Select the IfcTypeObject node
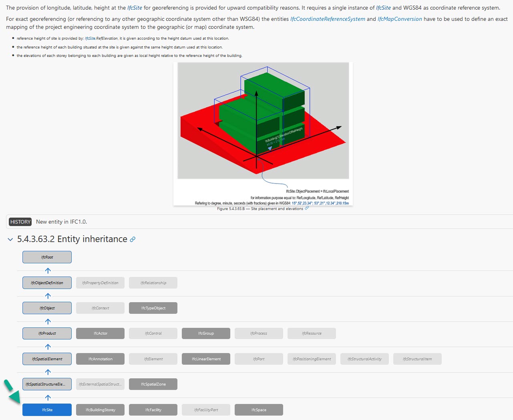 [153, 308]
